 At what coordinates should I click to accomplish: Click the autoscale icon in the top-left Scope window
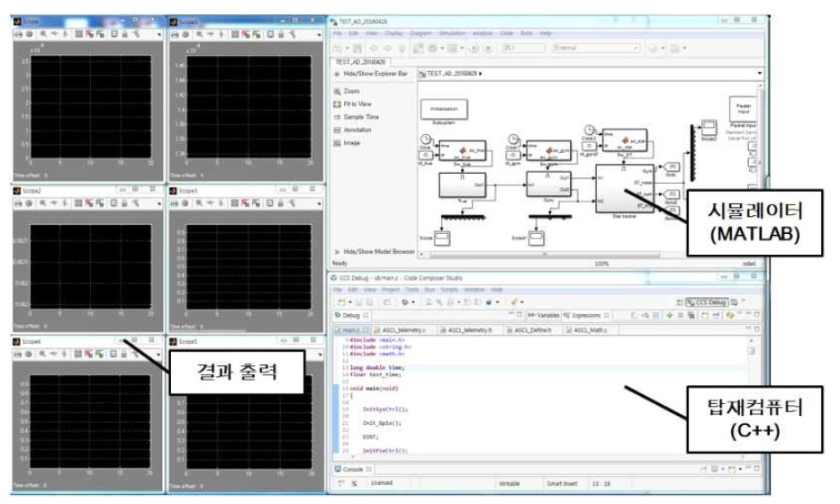(78, 33)
